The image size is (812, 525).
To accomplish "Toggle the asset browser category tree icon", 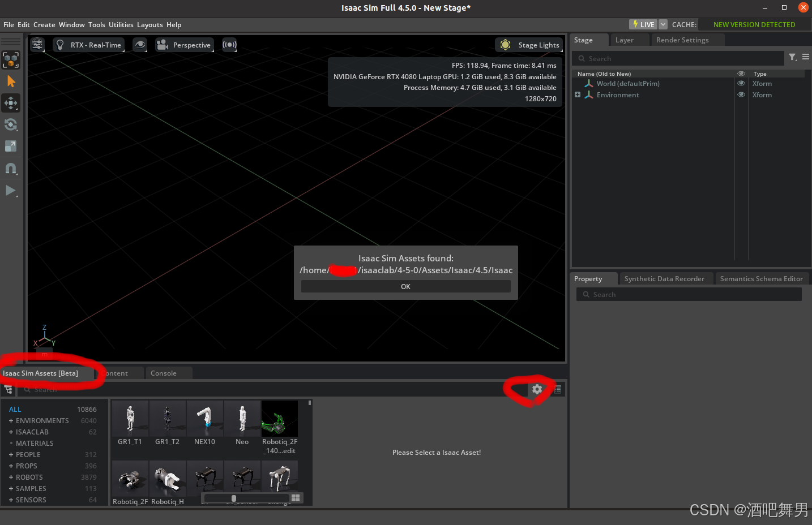I will [8, 389].
